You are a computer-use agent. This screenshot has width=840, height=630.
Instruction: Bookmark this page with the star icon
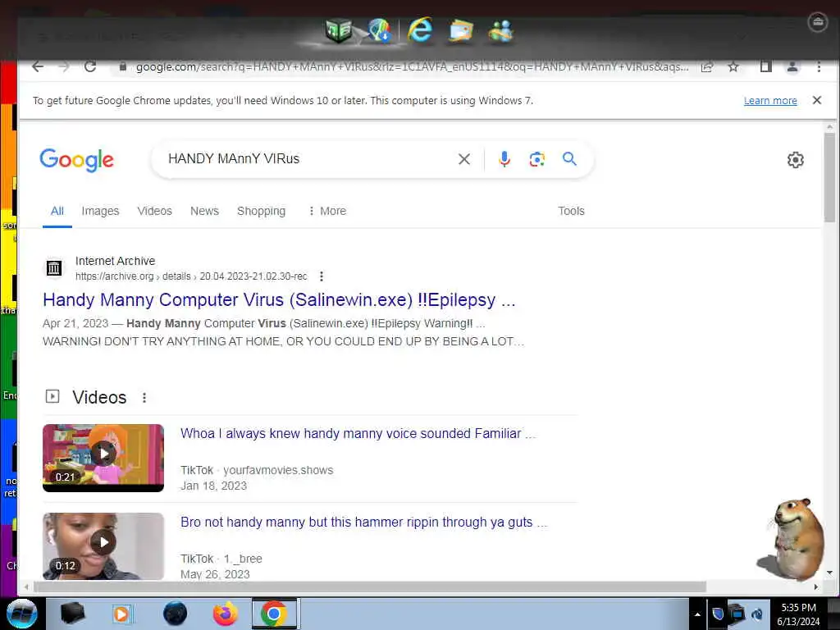[x=733, y=67]
